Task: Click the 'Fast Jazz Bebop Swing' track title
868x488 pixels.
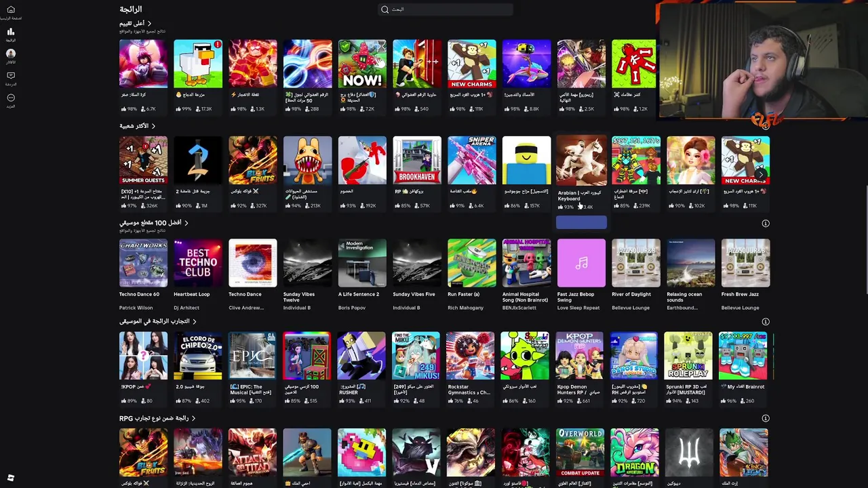Action: coord(576,297)
